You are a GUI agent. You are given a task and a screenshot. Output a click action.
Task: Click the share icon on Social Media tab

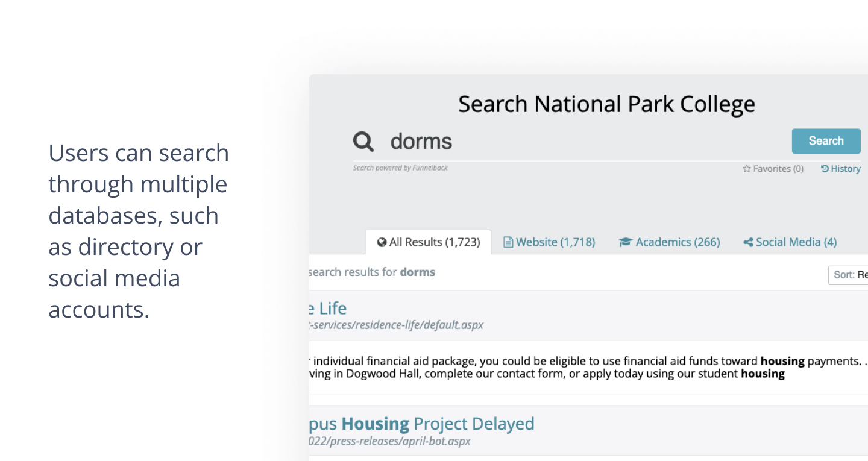click(748, 242)
